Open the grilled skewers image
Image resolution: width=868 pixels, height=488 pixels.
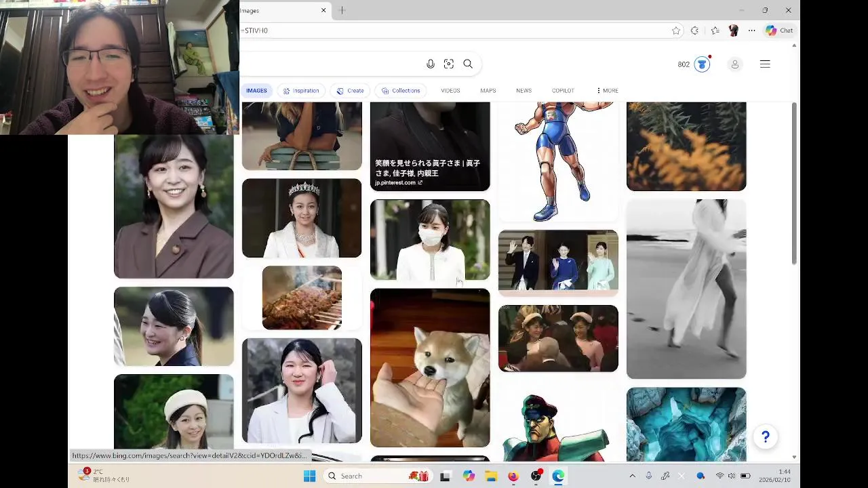click(302, 298)
